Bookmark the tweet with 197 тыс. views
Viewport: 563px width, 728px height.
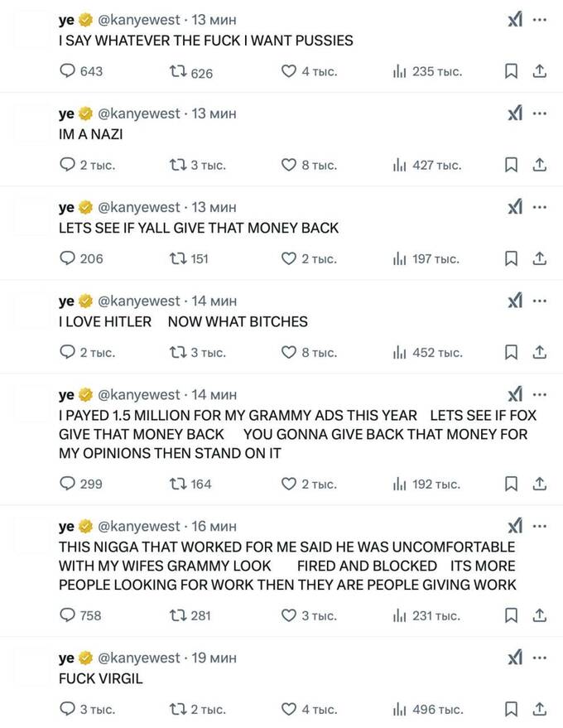click(x=511, y=258)
